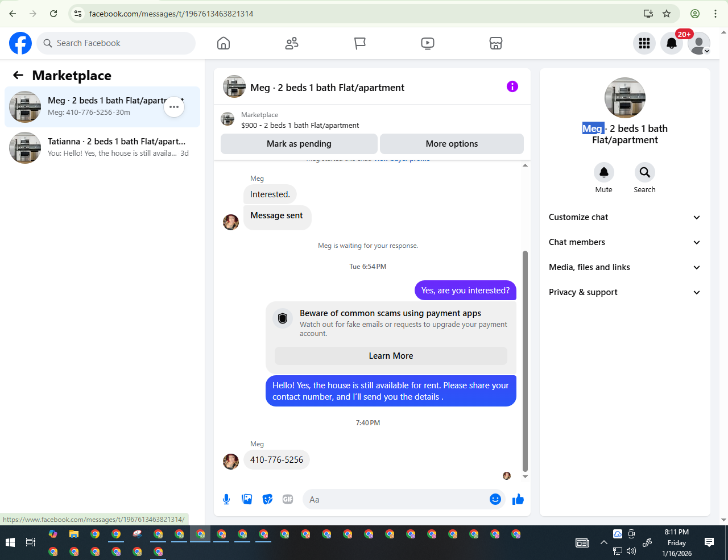Open the Video tab icon

pos(428,43)
